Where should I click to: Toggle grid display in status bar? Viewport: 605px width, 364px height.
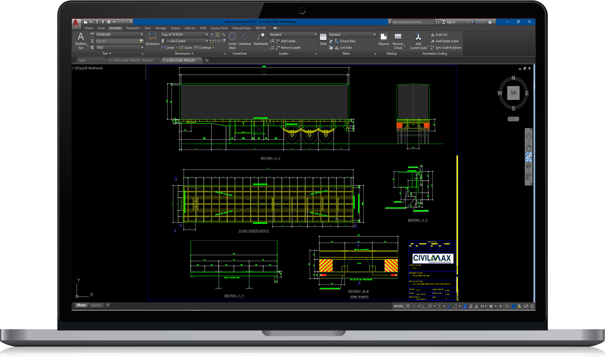pos(408,306)
